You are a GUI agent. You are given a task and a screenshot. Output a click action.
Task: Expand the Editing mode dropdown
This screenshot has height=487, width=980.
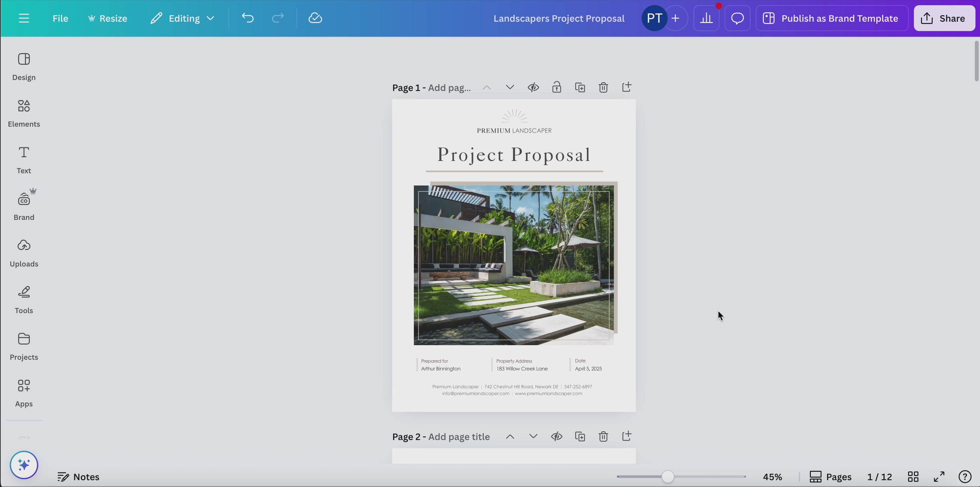pyautogui.click(x=182, y=18)
